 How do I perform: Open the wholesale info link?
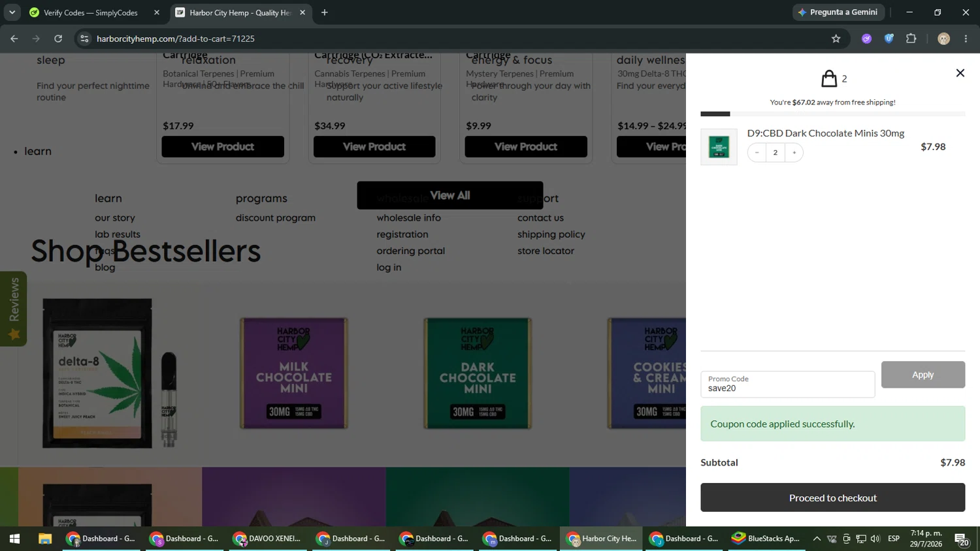(409, 218)
